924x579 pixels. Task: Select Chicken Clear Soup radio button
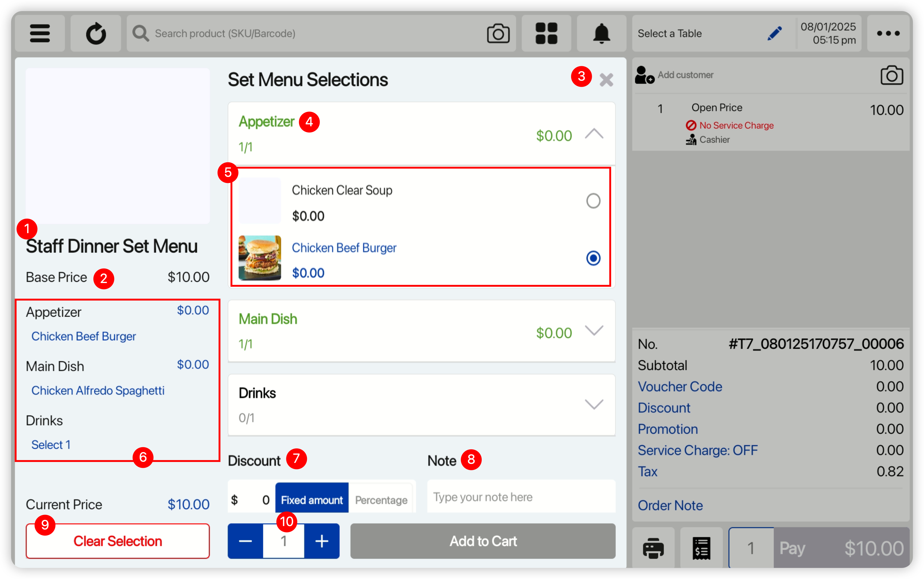[593, 201]
